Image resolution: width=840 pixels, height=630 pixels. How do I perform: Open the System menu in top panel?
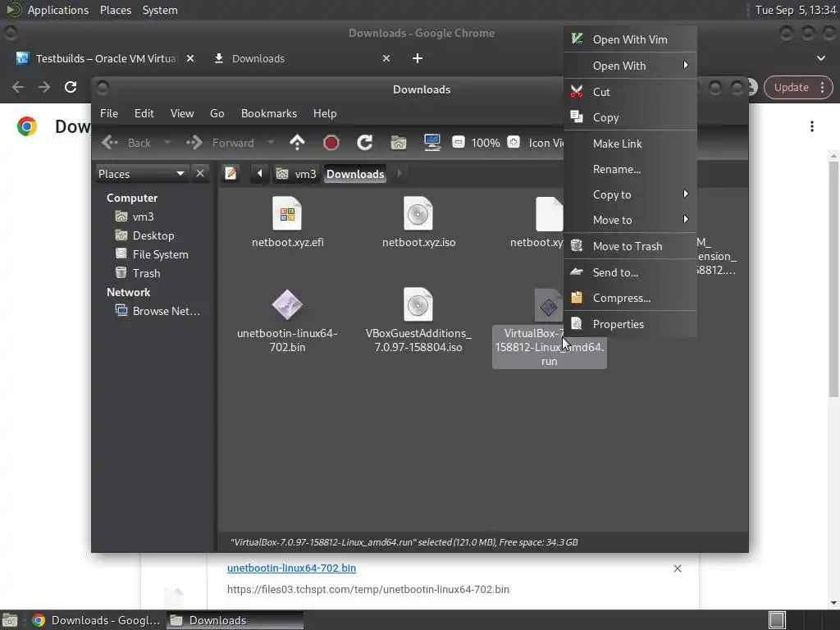pyautogui.click(x=160, y=10)
